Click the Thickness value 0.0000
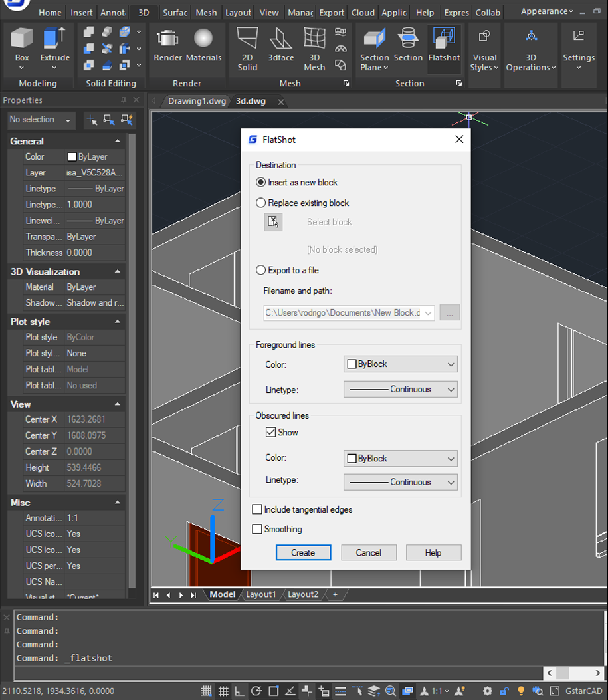 (94, 253)
